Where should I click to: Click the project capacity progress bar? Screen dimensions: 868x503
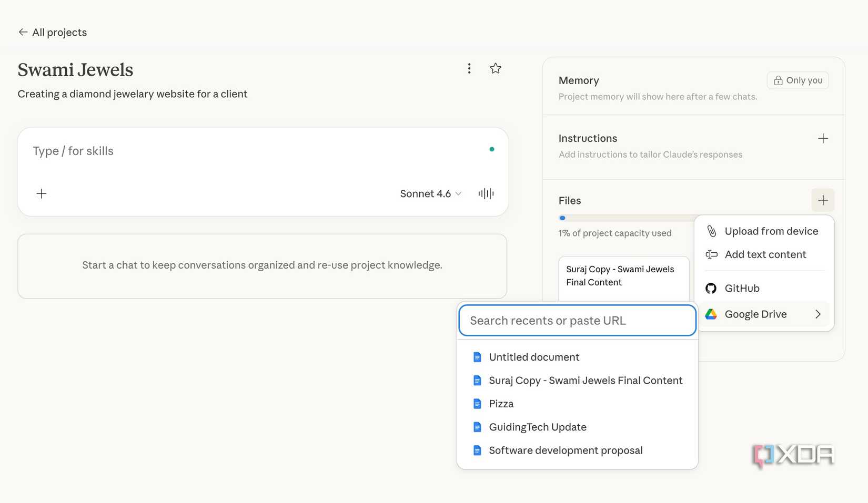point(626,218)
